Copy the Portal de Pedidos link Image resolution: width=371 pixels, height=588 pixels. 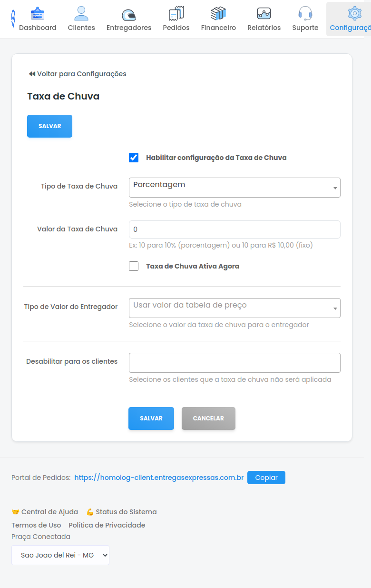point(266,478)
